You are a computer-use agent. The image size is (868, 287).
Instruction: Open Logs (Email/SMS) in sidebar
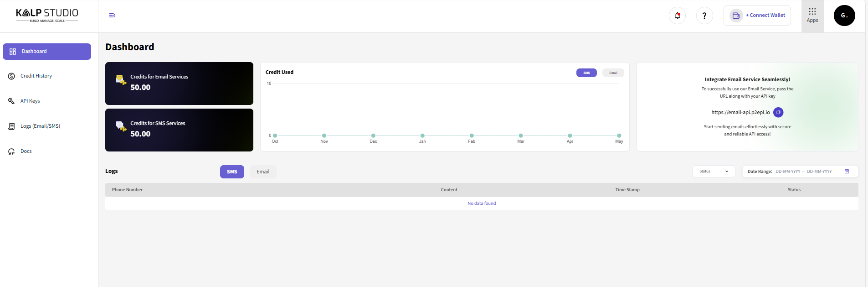click(40, 126)
